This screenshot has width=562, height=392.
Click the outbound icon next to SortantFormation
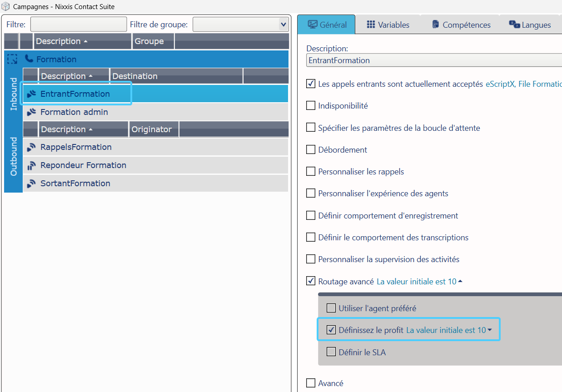[31, 184]
